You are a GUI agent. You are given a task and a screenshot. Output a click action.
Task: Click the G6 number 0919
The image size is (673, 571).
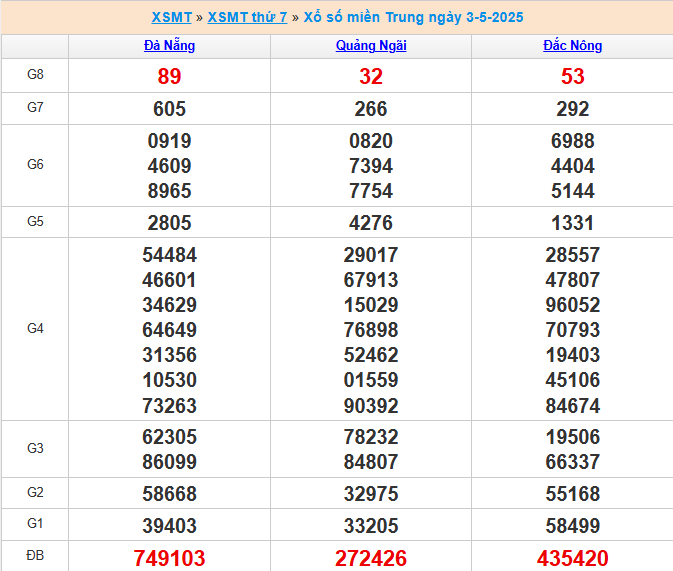[x=169, y=141]
